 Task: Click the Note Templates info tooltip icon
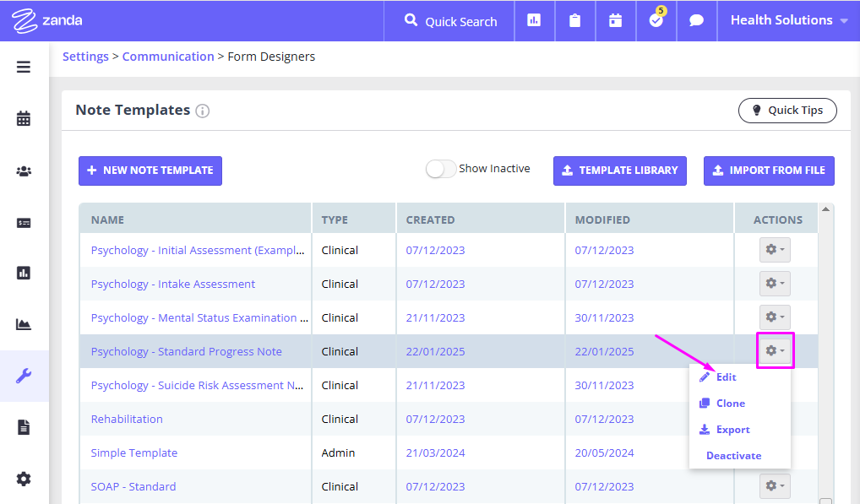click(x=203, y=111)
